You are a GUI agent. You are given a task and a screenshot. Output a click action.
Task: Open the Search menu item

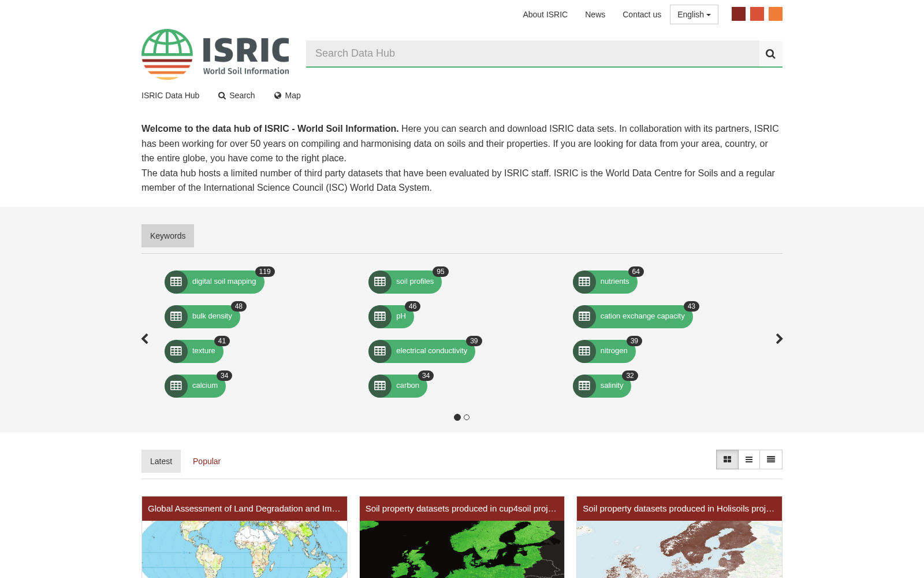[x=236, y=95]
